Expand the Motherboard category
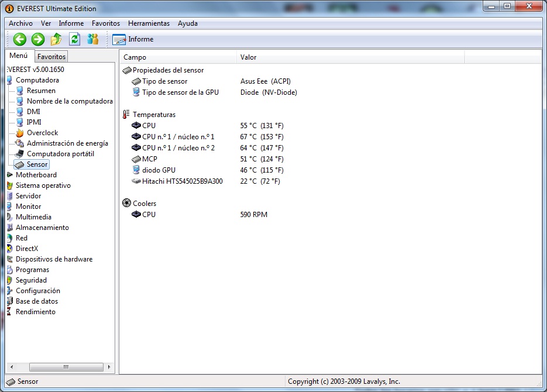The height and width of the screenshot is (392, 547). click(36, 175)
